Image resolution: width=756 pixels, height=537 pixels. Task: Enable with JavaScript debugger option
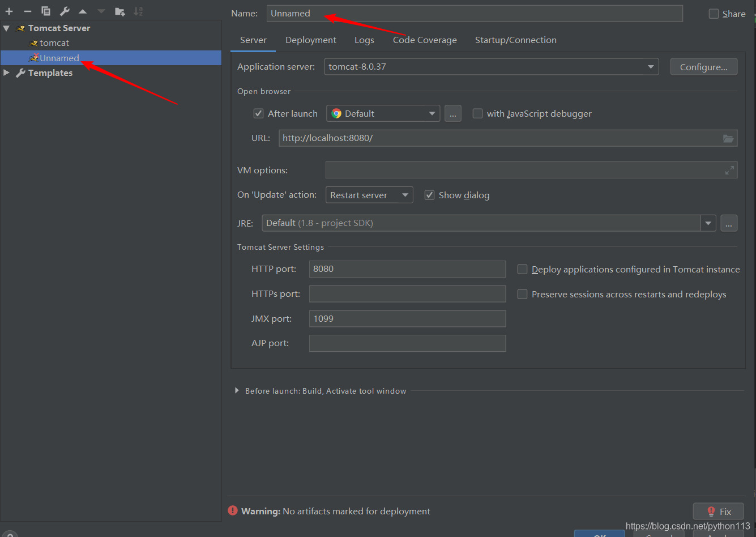click(477, 113)
